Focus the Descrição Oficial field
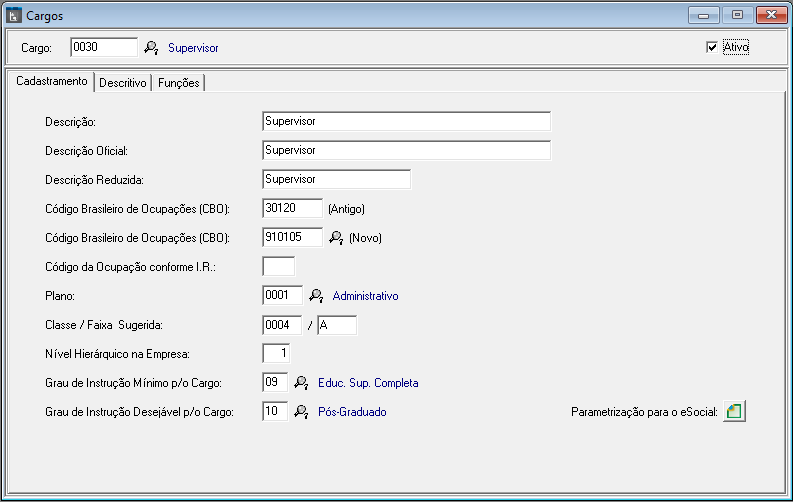The image size is (793, 502). point(407,150)
